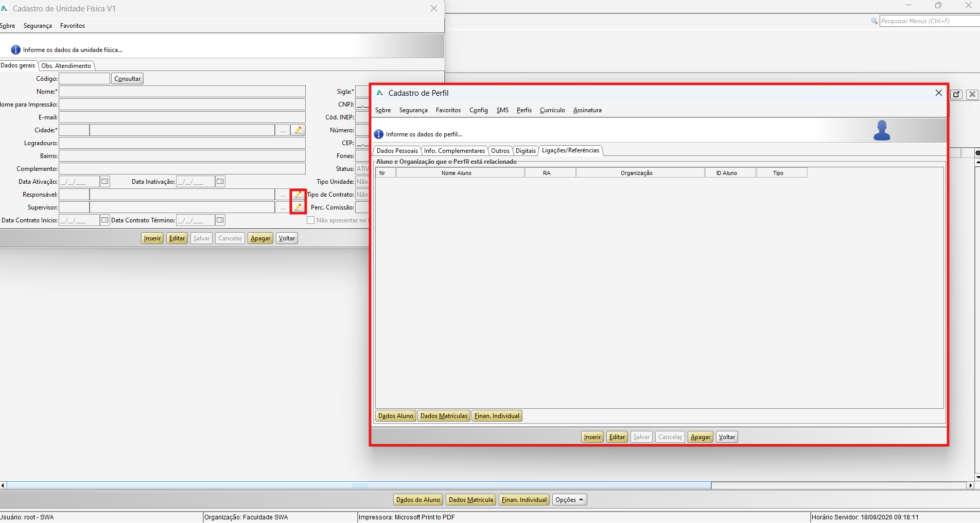Image resolution: width=980 pixels, height=523 pixels.
Task: Open the Favoritos menu in Cadastro de Perfil
Action: (x=448, y=110)
